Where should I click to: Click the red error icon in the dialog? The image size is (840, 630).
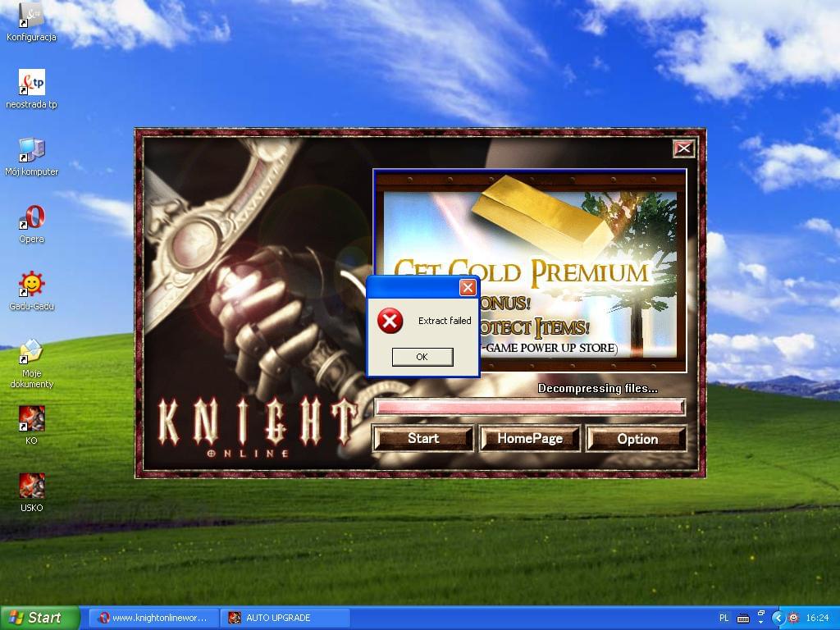point(390,321)
